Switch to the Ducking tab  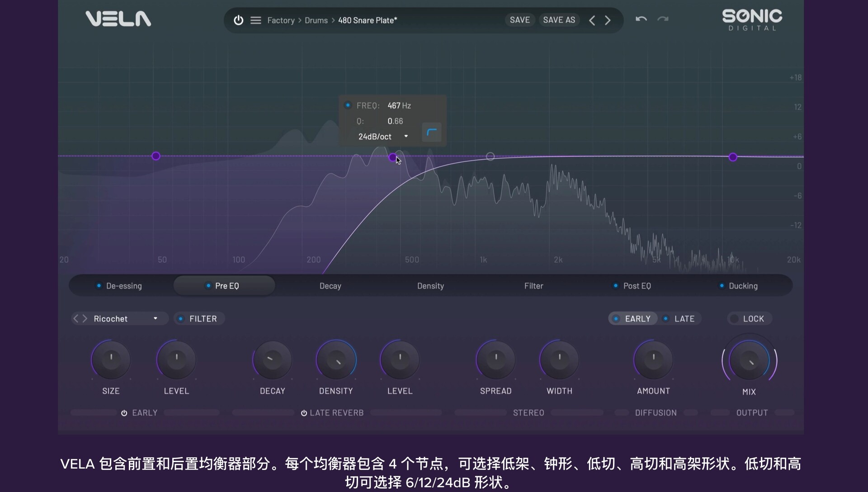(x=739, y=286)
